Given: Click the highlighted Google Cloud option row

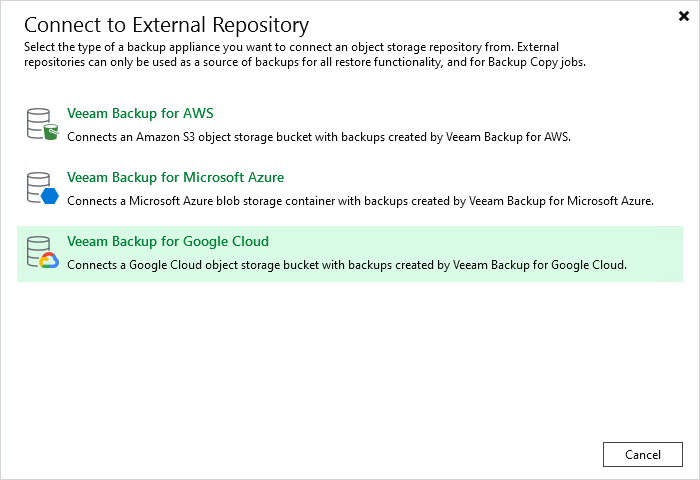Looking at the screenshot, I should point(350,254).
